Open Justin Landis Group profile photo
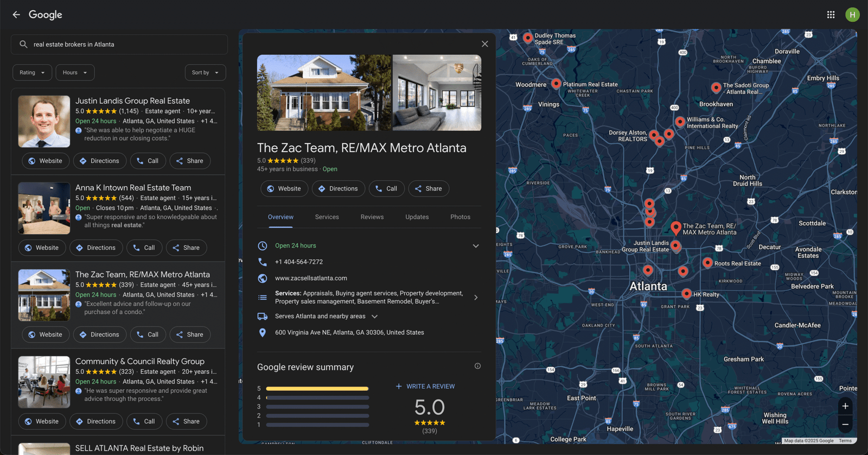This screenshot has width=868, height=455. coord(44,122)
